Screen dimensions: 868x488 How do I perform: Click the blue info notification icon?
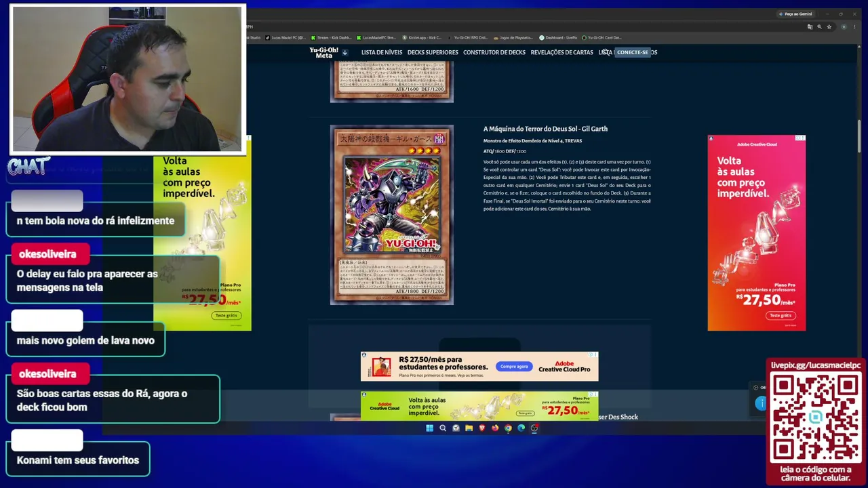[761, 403]
